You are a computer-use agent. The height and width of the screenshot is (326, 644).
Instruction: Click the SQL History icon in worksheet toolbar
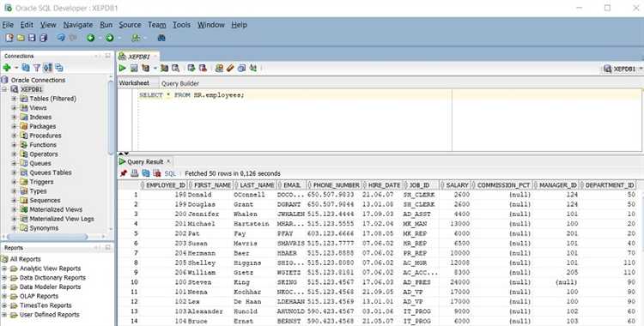click(241, 68)
